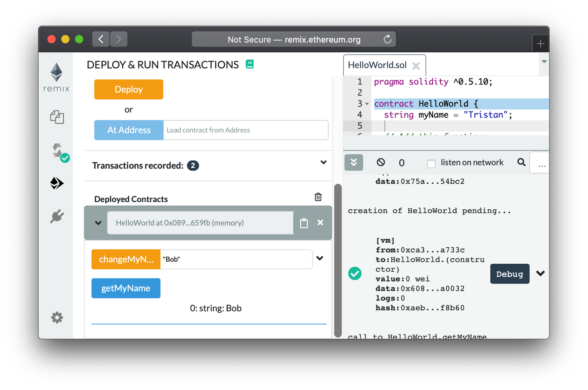
Task: Select the Deploy & Run sidebar icon
Action: pyautogui.click(x=57, y=183)
